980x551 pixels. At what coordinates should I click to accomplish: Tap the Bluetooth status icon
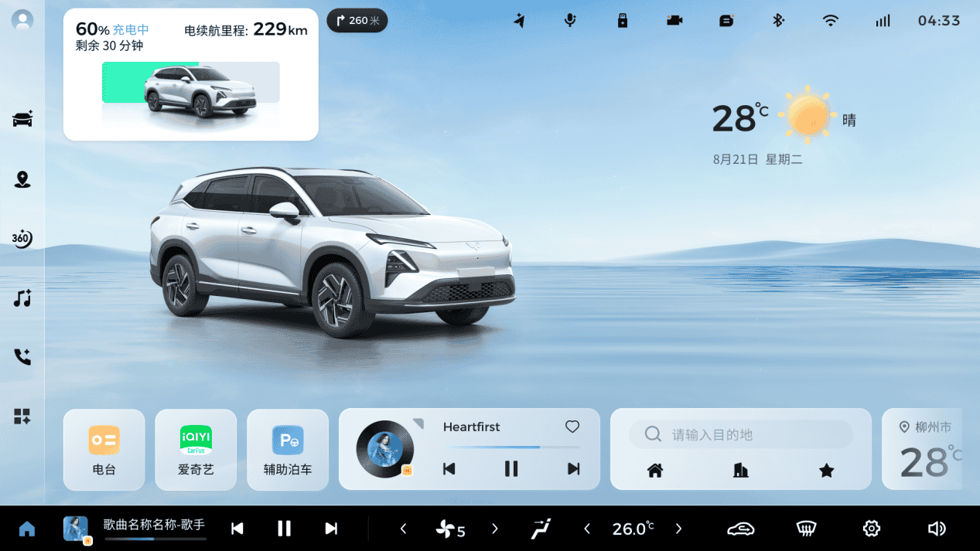point(779,21)
